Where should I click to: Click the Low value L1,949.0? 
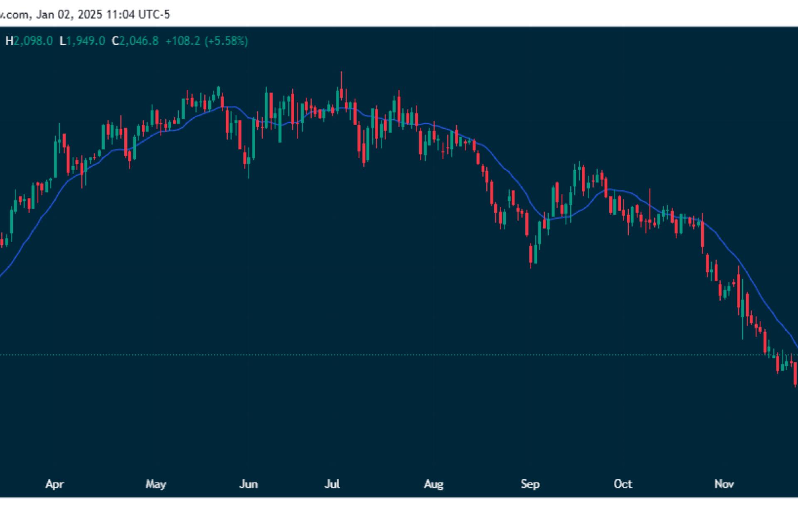[82, 41]
